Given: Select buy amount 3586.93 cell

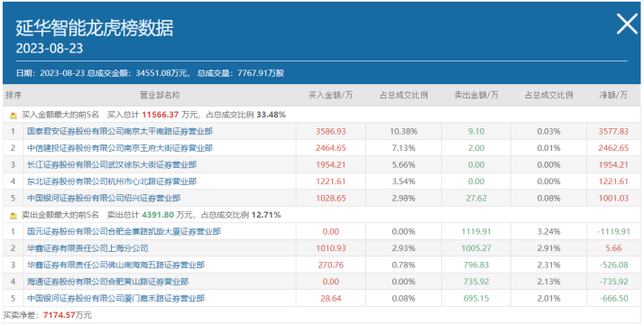Looking at the screenshot, I should [x=331, y=132].
